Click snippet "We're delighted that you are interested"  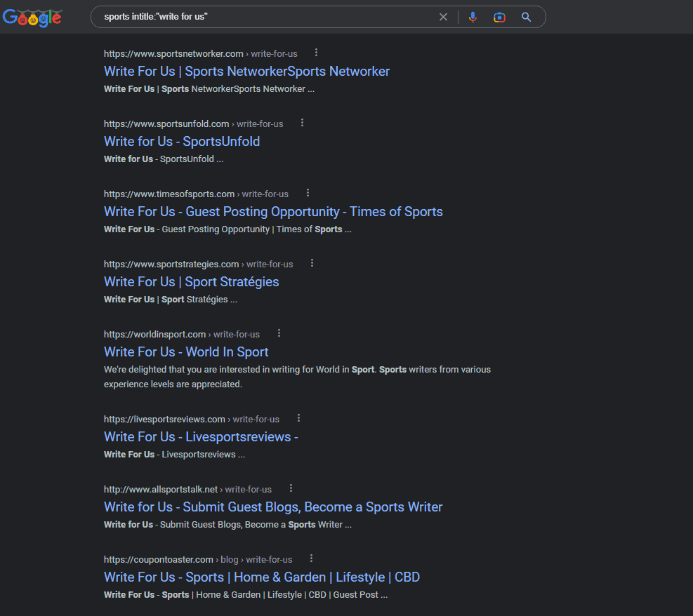pos(297,377)
